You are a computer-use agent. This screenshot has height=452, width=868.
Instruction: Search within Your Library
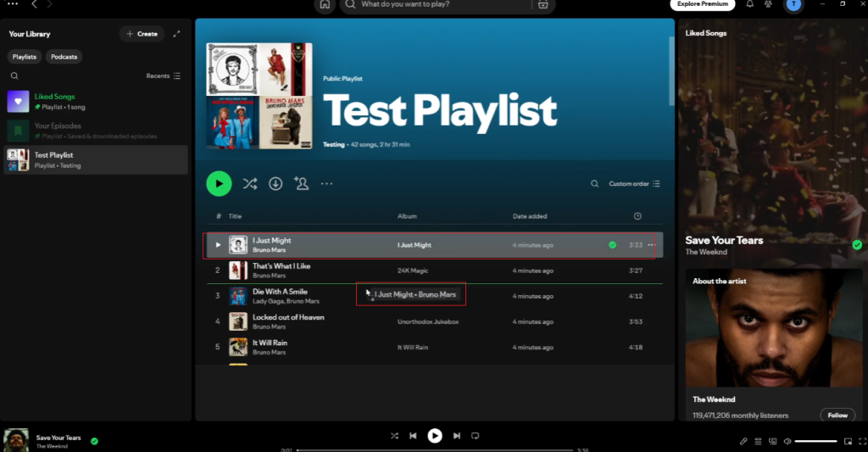point(14,75)
